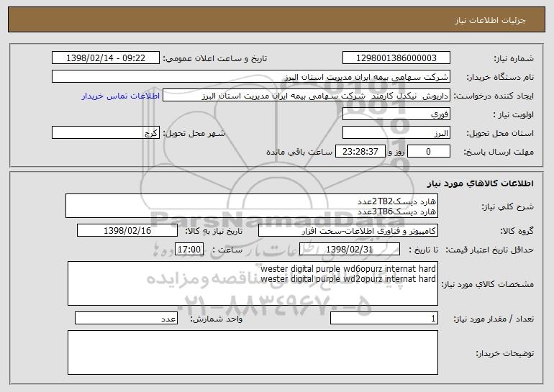Select the اولویت نیاز field showing فوری

[x=396, y=114]
